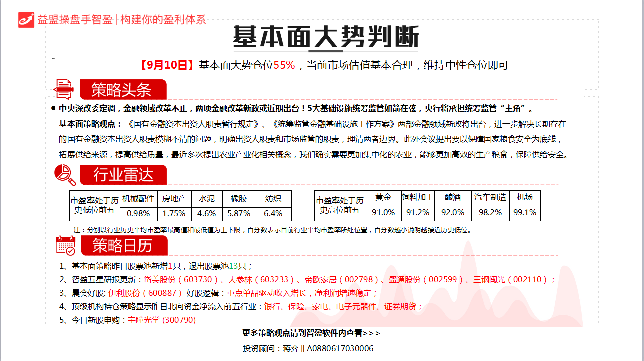Click the magnifier chart icon beside 行业雷达

pyautogui.click(x=65, y=175)
